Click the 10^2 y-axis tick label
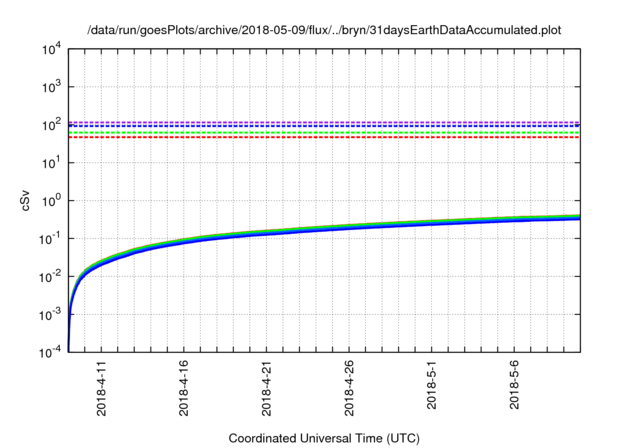640x448 pixels. click(x=51, y=124)
